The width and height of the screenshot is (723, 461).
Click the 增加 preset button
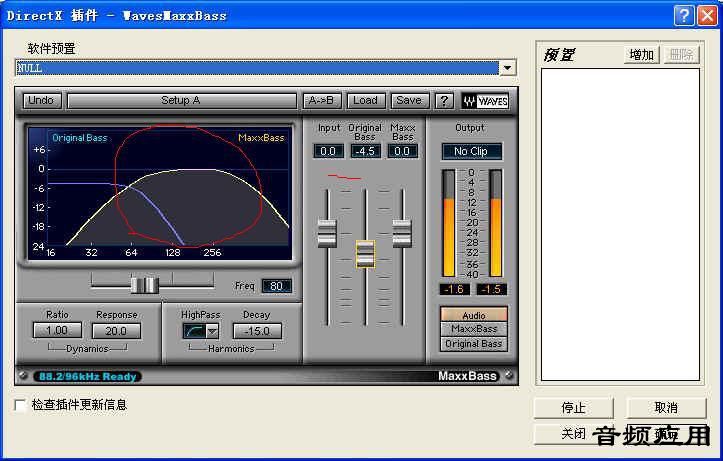coord(642,55)
